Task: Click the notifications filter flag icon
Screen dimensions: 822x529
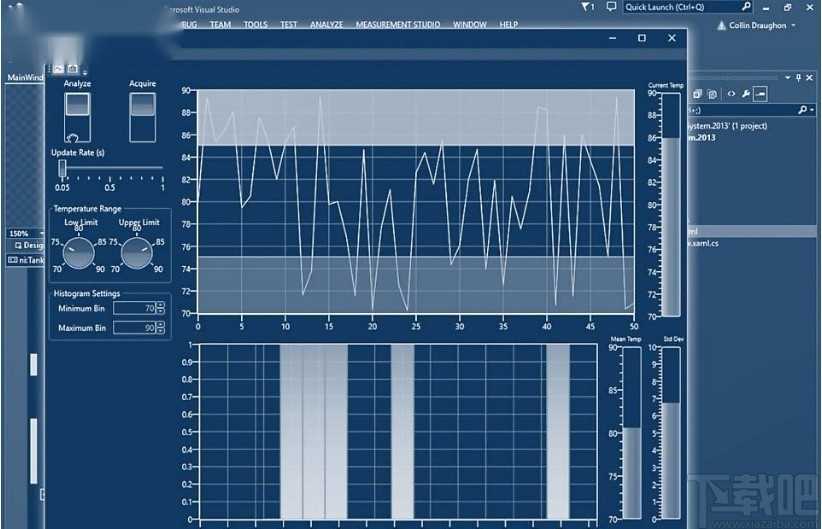Action: (x=586, y=7)
